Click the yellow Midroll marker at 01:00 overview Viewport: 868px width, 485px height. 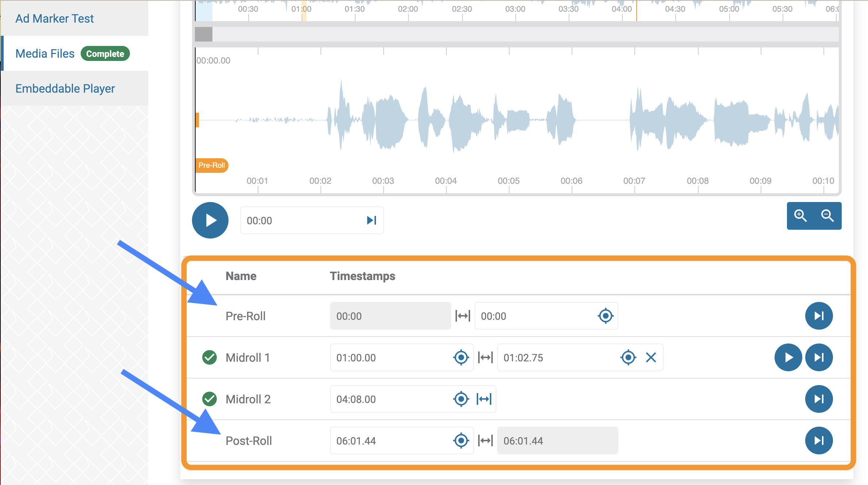point(304,11)
